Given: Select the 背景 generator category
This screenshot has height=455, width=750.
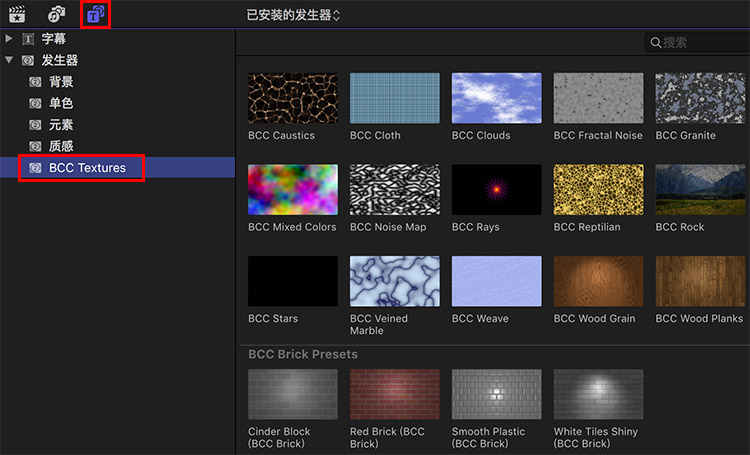Looking at the screenshot, I should tap(117, 82).
